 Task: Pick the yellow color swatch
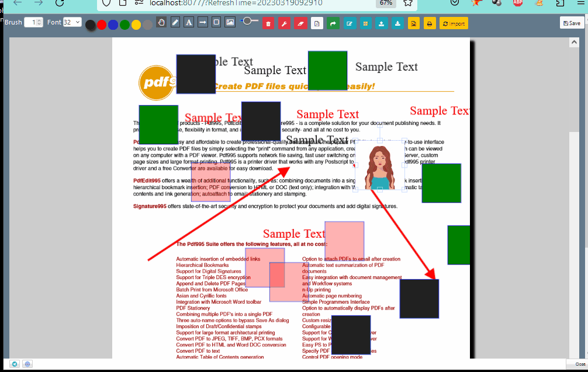click(136, 25)
